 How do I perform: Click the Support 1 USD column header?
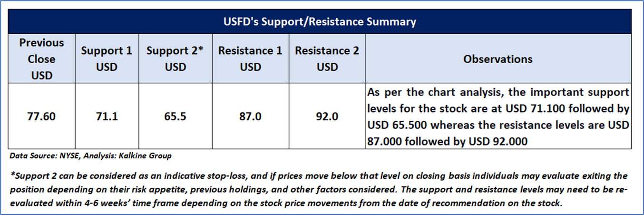pos(107,59)
